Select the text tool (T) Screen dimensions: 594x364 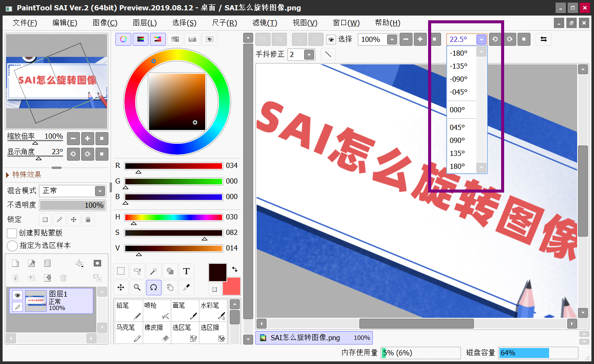tap(186, 271)
